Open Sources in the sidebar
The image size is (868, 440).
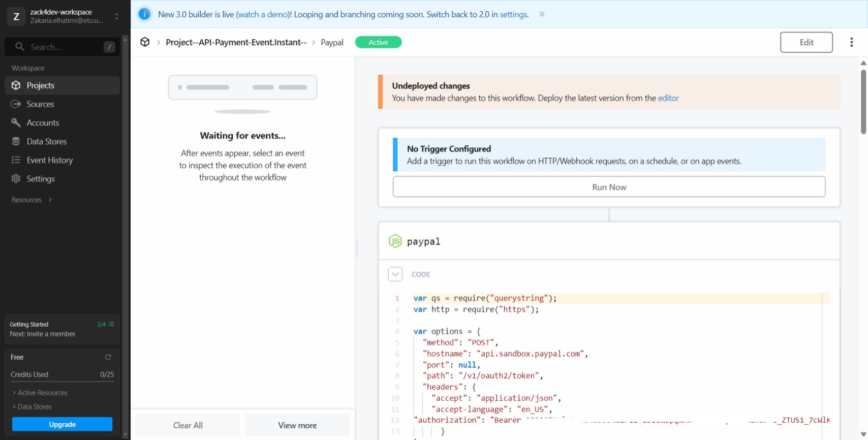point(63,104)
